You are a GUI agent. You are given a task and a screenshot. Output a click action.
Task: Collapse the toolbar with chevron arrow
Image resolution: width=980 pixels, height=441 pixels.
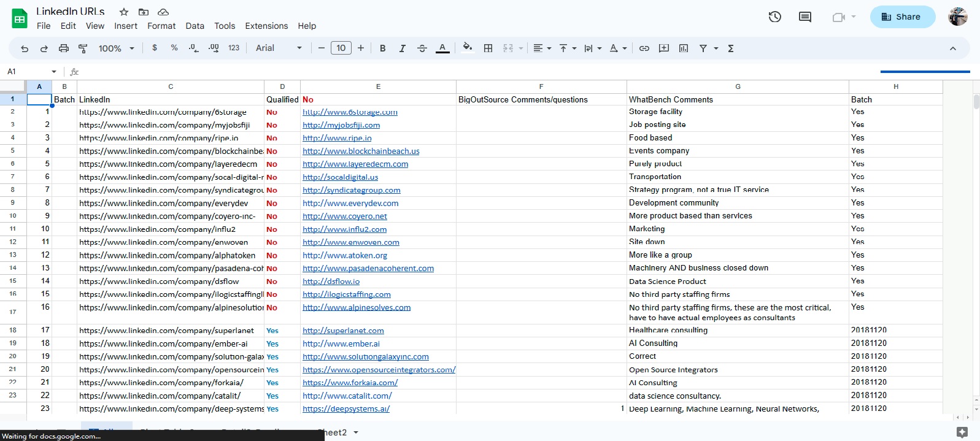point(952,48)
